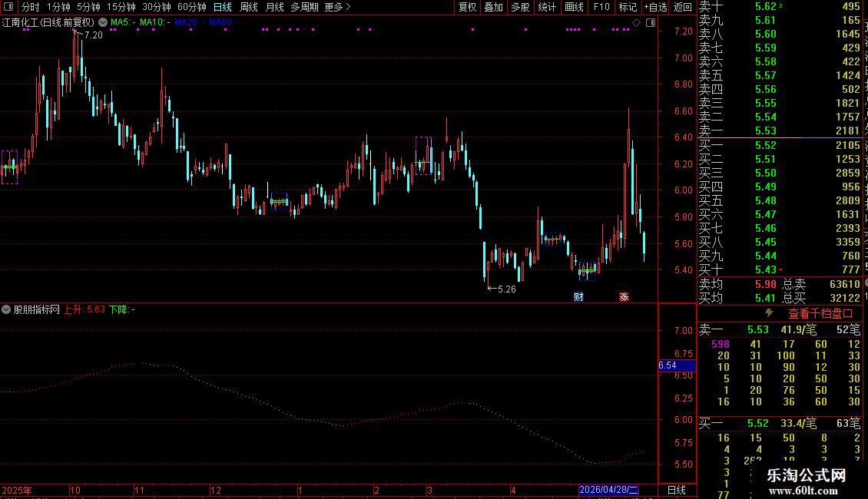Click the 5.26 low price label
This screenshot has height=499, width=868.
(506, 289)
